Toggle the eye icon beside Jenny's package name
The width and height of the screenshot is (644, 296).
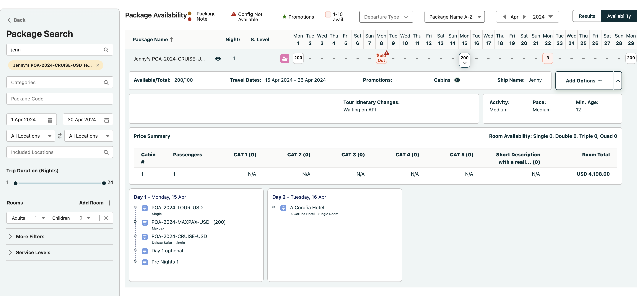click(218, 59)
